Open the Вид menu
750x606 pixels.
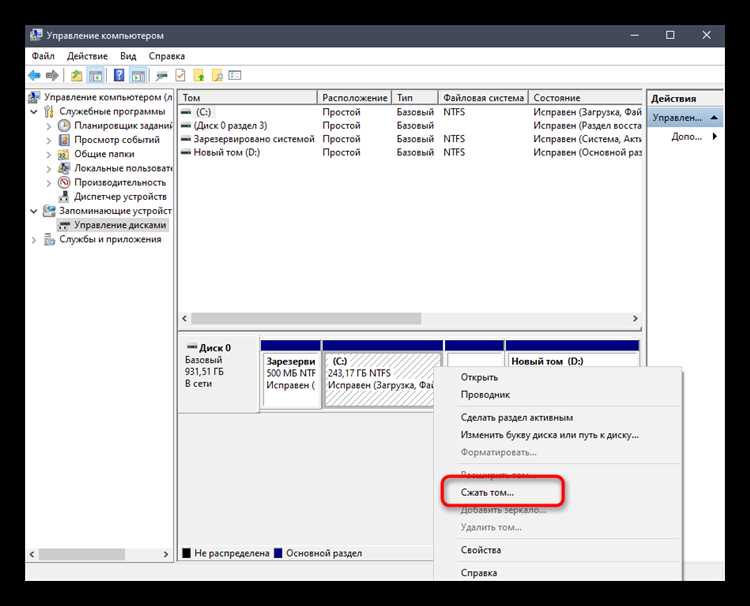[128, 56]
